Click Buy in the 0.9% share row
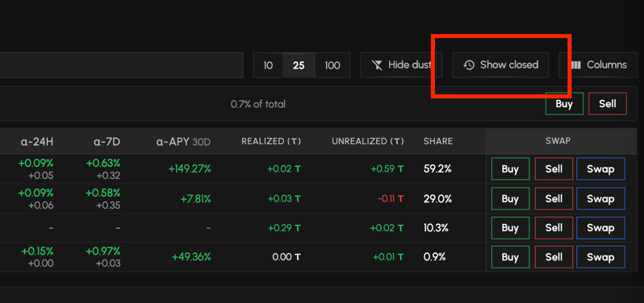The height and width of the screenshot is (303, 644). (x=510, y=257)
